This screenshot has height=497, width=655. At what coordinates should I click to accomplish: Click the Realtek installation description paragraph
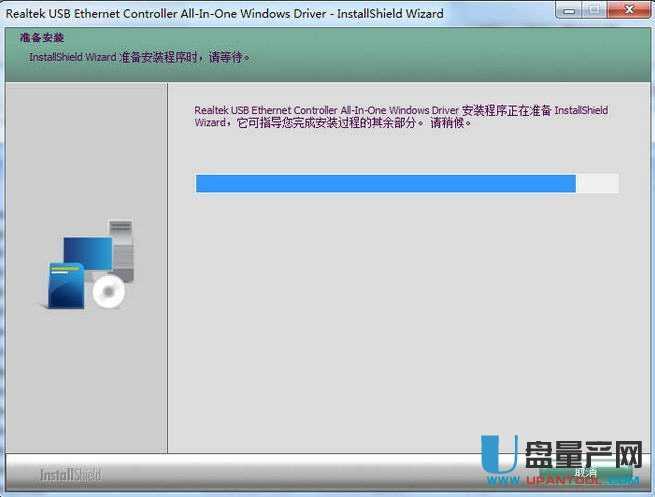point(400,116)
